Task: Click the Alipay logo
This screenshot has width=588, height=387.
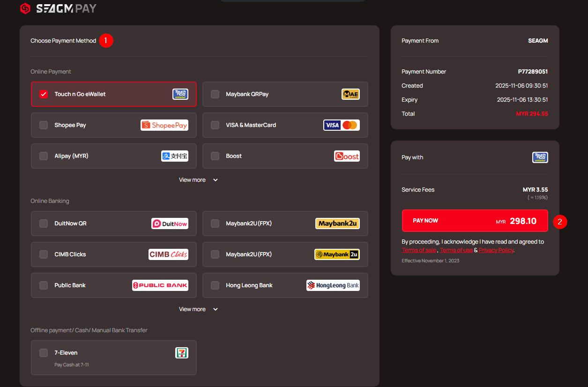Action: [x=175, y=156]
